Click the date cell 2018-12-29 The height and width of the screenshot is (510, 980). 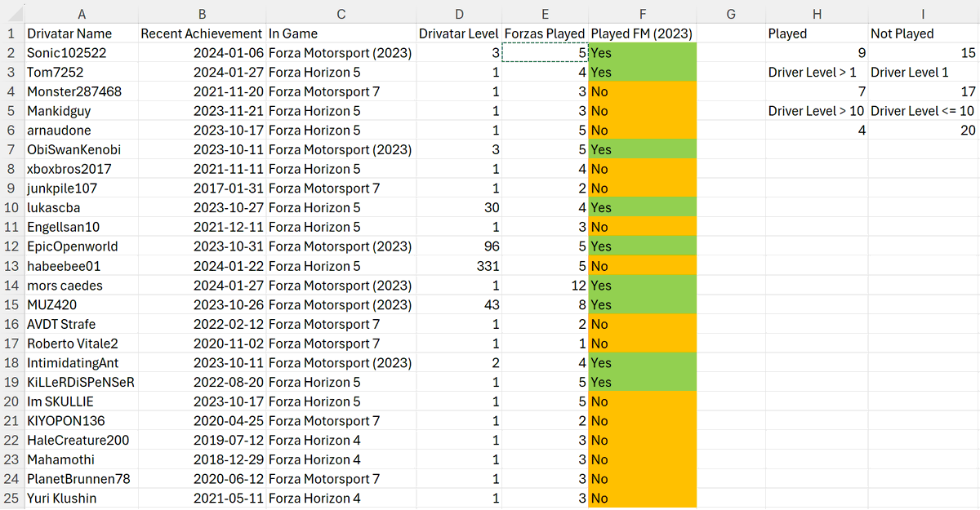point(203,459)
